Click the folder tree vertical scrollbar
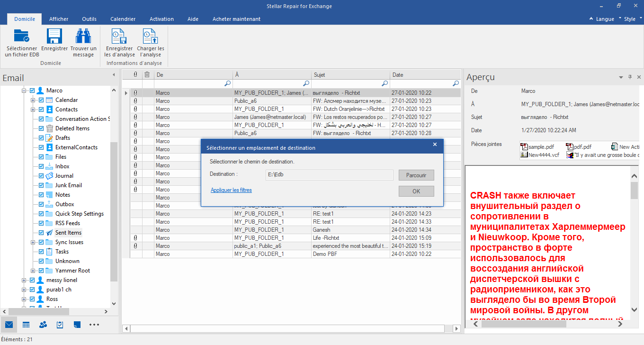The height and width of the screenshot is (345, 644). pos(114,211)
